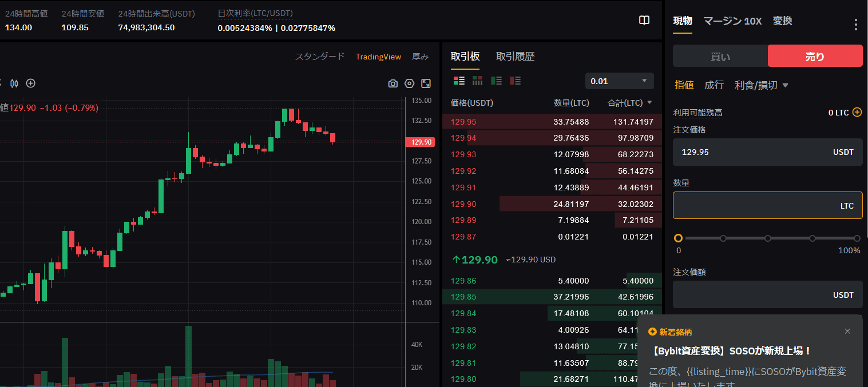Image resolution: width=868 pixels, height=387 pixels.
Task: Switch to the 取引履歴 tab
Action: tap(515, 57)
